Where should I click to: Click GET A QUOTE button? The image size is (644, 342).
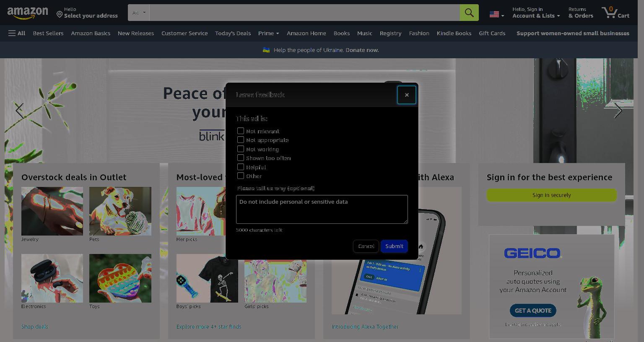[x=533, y=311]
